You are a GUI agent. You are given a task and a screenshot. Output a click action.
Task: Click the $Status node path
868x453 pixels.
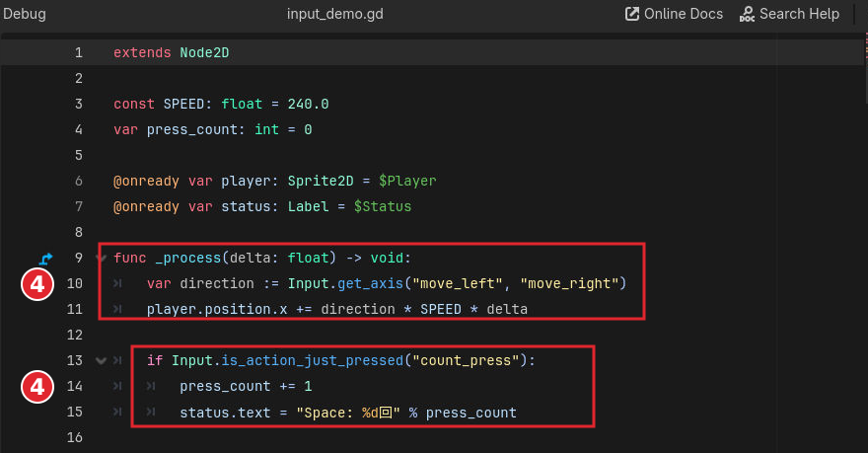coord(383,206)
